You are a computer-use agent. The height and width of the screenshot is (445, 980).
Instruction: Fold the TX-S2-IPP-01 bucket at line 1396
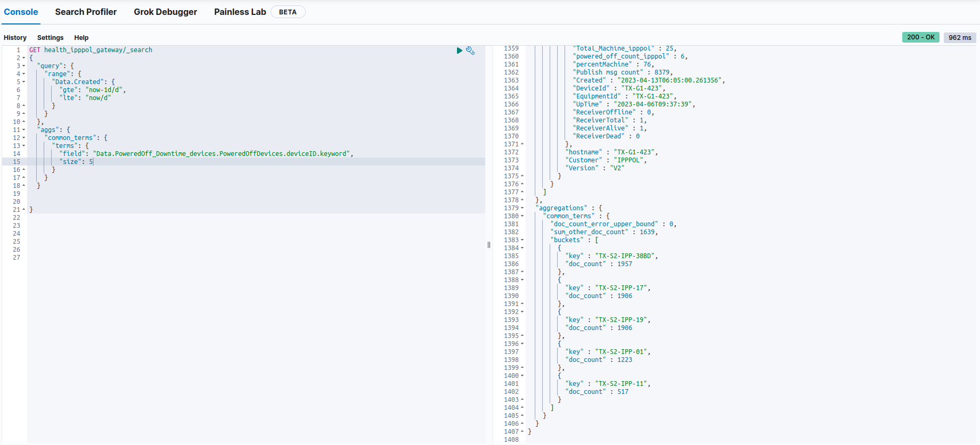(522, 344)
